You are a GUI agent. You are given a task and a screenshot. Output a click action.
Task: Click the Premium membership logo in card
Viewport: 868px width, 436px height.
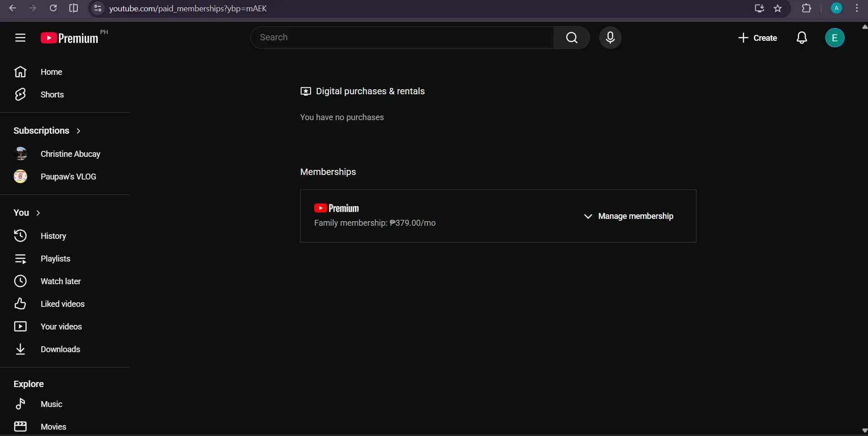[336, 208]
